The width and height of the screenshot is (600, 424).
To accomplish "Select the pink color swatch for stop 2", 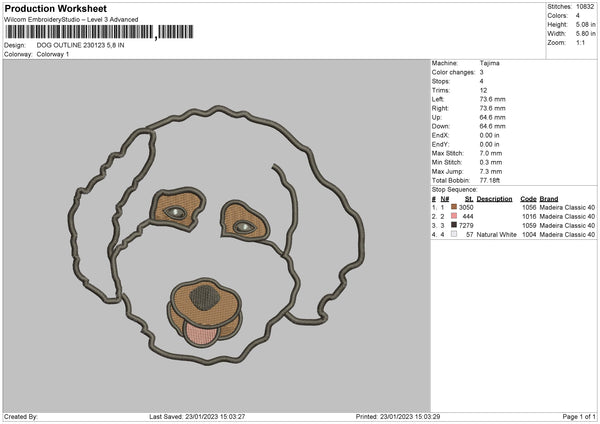I will 454,216.
